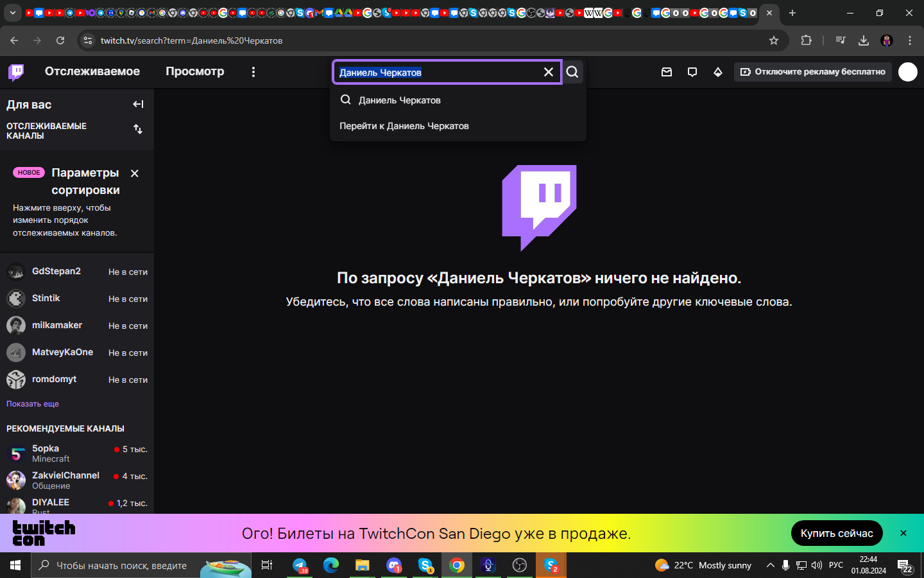Click the browser address bar URL
Viewport: 924px width, 578px height.
tap(192, 40)
